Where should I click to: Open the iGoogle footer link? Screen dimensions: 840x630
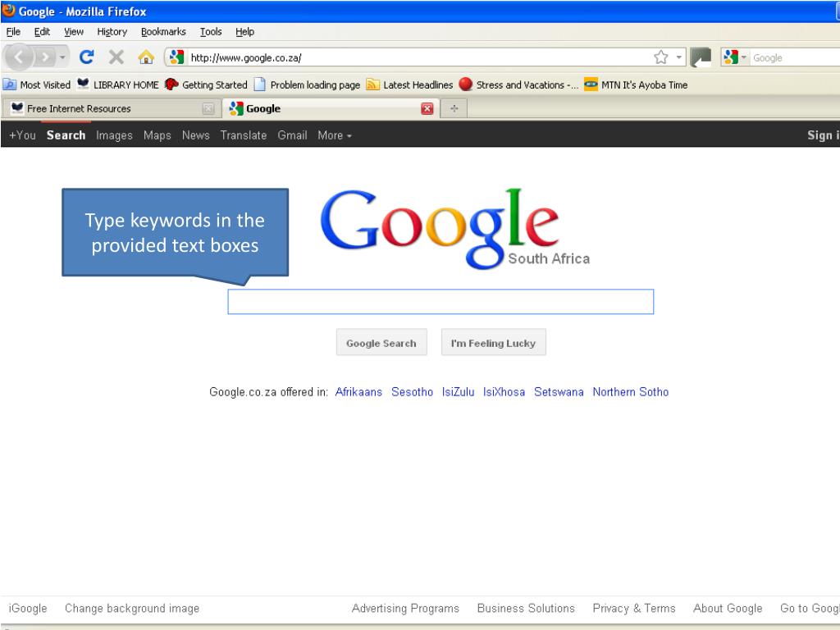[28, 608]
